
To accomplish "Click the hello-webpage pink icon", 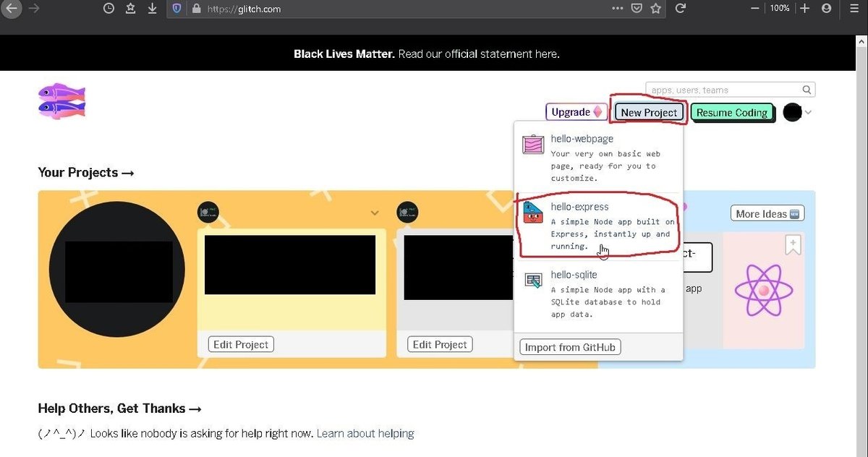I will coord(533,144).
